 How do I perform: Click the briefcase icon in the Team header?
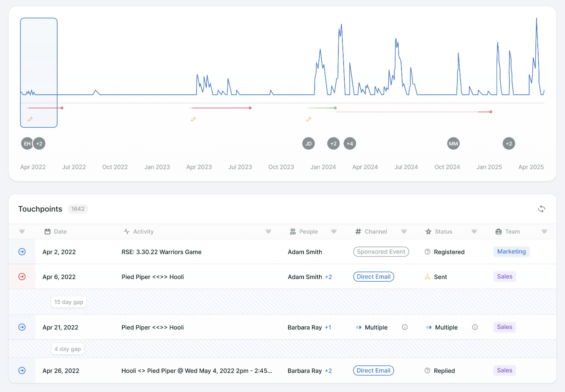498,231
